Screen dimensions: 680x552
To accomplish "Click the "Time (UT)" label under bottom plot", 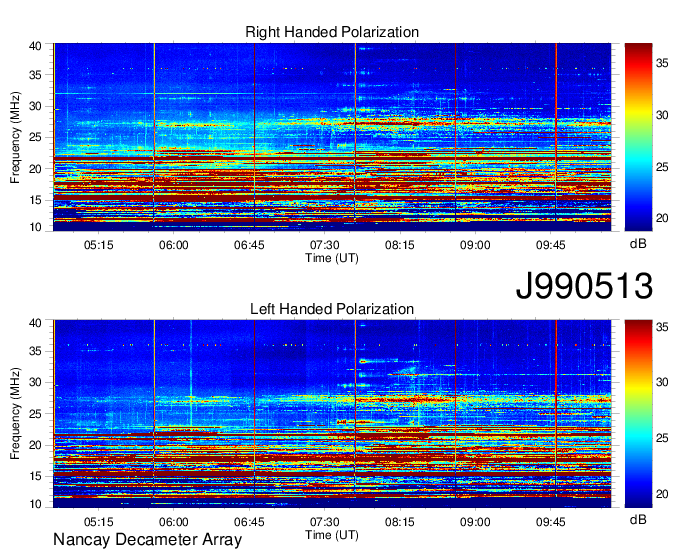I will [332, 535].
